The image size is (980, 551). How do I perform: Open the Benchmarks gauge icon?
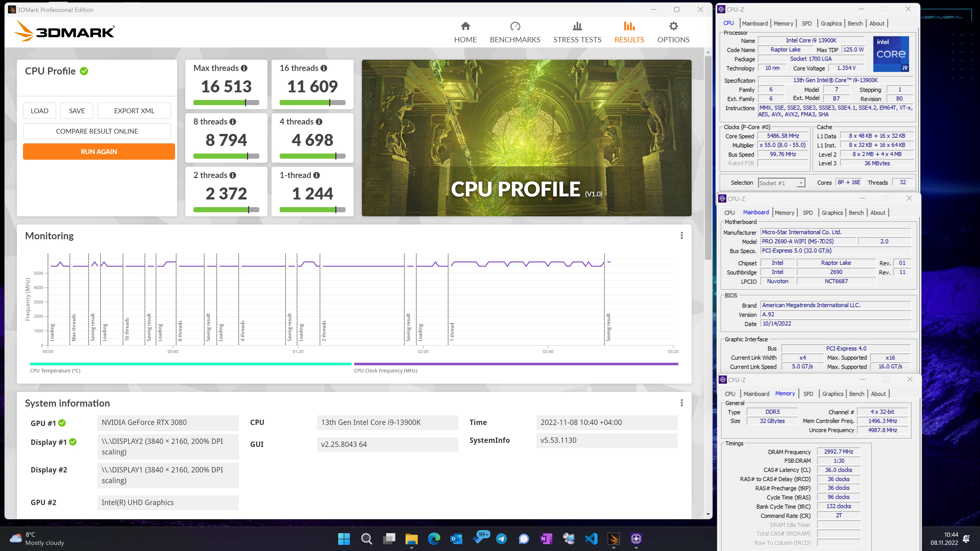click(x=515, y=26)
